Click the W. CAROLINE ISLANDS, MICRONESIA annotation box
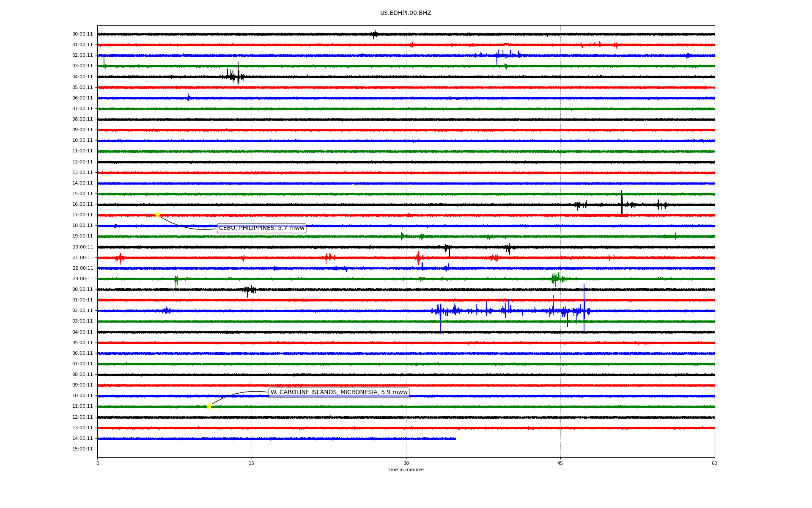 pyautogui.click(x=339, y=392)
